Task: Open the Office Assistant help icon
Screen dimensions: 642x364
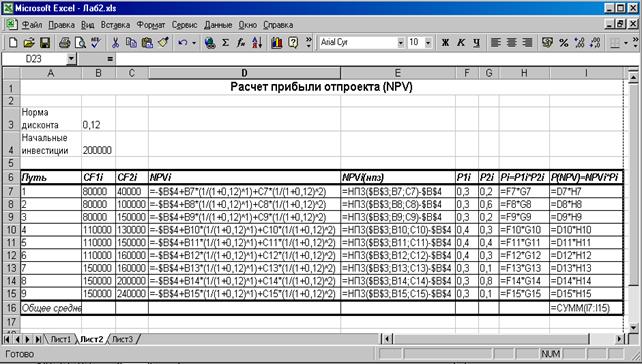Action: pyautogui.click(x=293, y=43)
